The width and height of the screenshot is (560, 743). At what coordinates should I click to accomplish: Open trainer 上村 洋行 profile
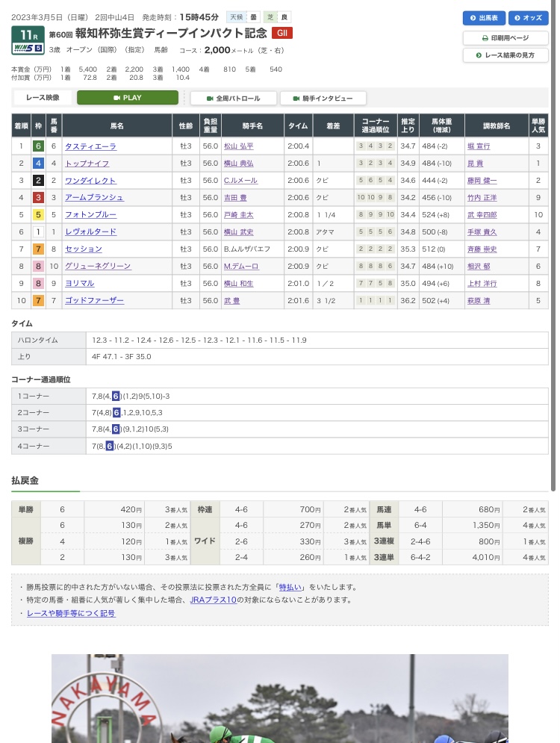(x=482, y=283)
